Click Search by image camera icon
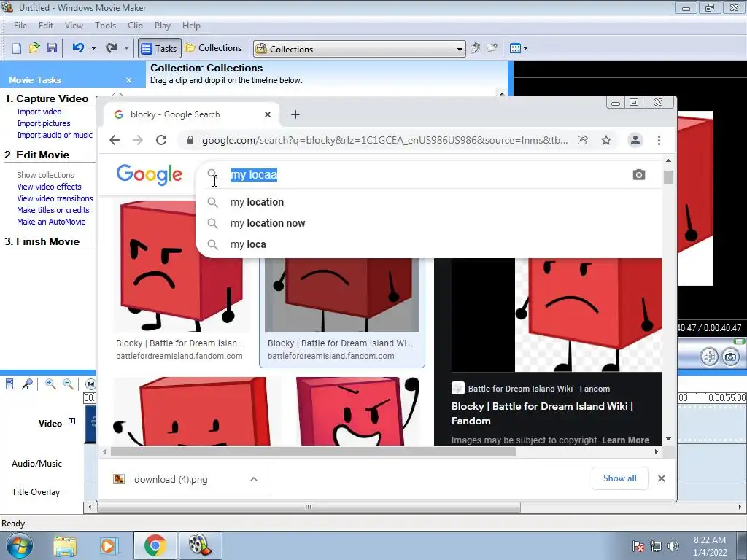The width and height of the screenshot is (747, 560). click(x=639, y=175)
